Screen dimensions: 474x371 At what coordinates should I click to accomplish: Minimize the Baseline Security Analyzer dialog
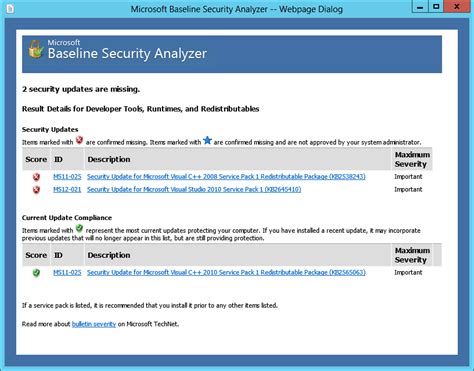click(x=420, y=7)
